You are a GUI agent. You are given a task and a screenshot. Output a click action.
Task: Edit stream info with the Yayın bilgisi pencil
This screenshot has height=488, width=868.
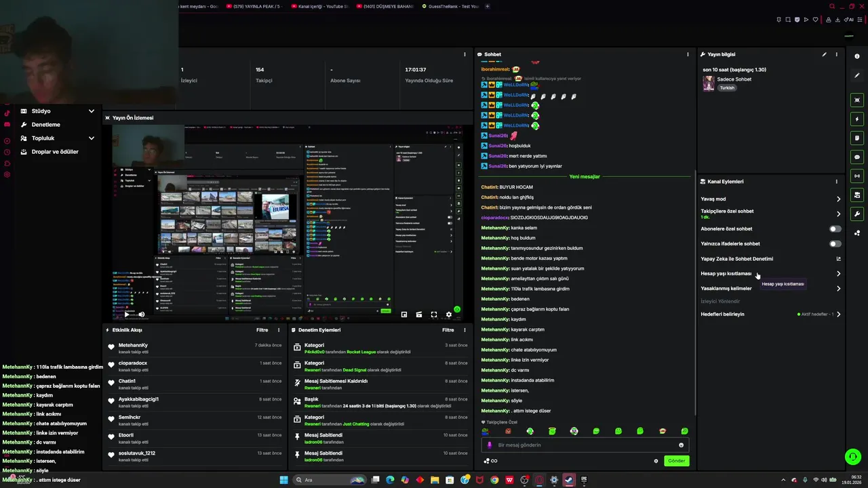point(825,54)
